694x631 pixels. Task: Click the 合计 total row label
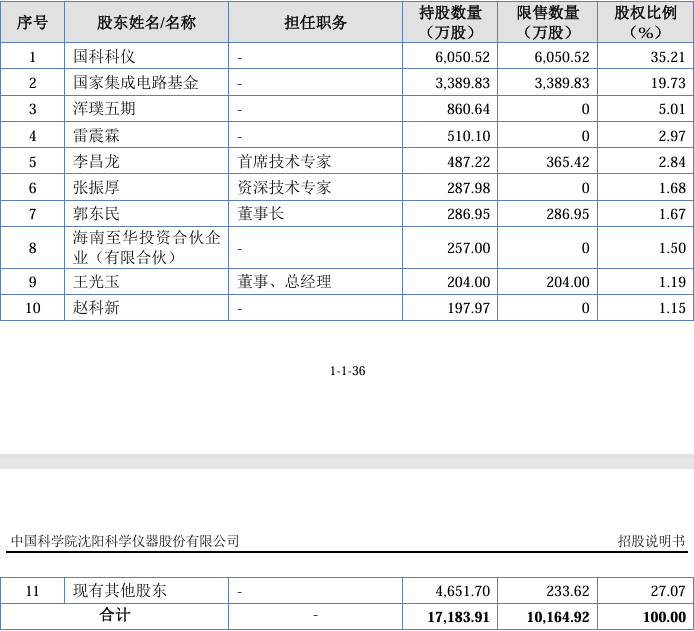115,615
